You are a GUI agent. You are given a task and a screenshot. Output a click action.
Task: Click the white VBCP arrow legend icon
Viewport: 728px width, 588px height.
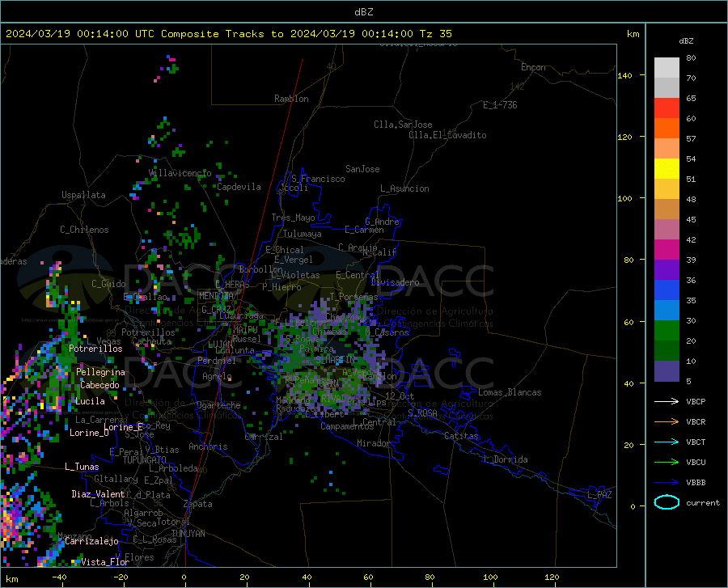point(667,401)
